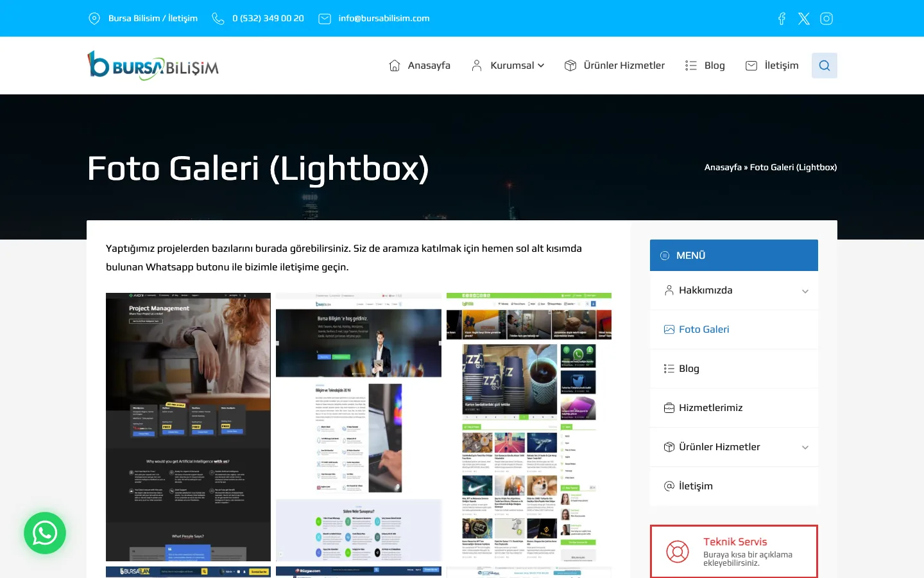The height and width of the screenshot is (578, 924).
Task: Open the news site gallery thumbnail with coffee cup
Action: tap(529, 427)
